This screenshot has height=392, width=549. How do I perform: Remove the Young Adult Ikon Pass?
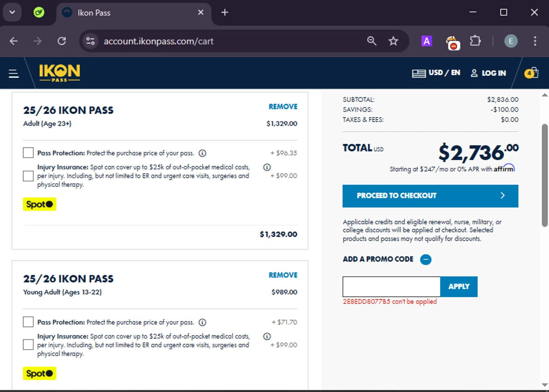[283, 275]
